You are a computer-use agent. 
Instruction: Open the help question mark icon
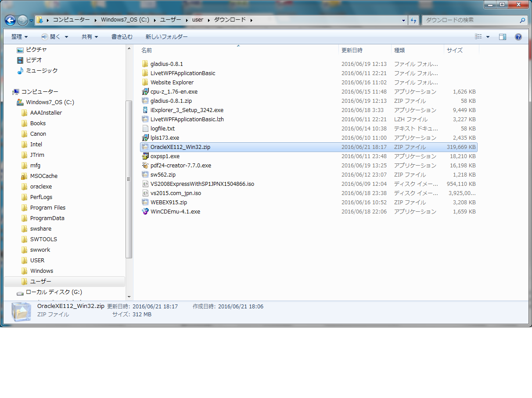tap(518, 37)
